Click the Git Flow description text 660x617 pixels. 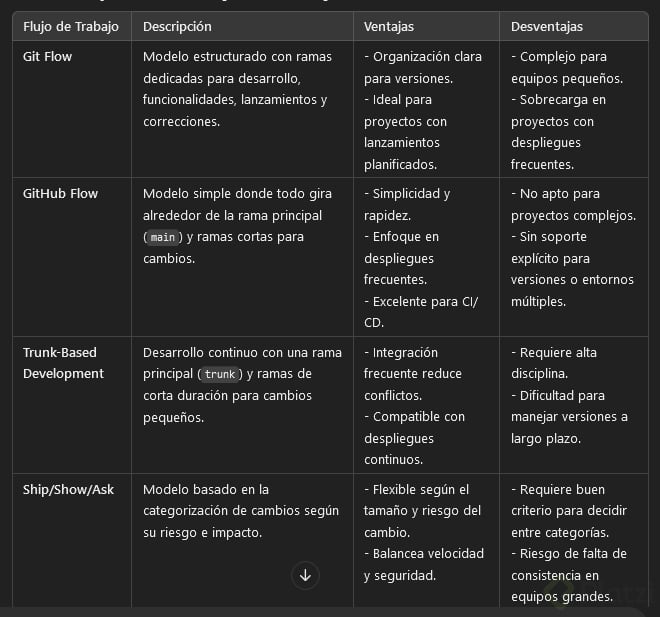(237, 89)
